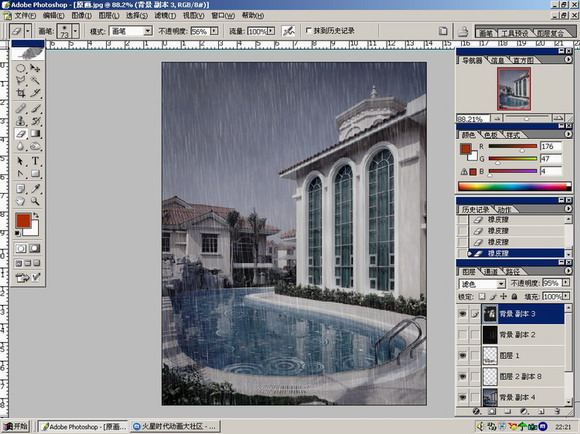
Task: Switch to the 通道 tab
Action: coord(490,272)
